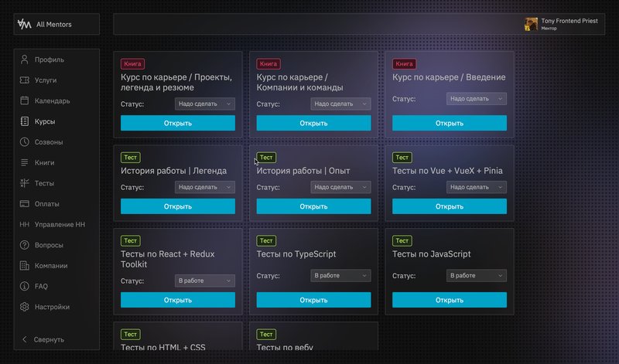
Task: Click the Вопросы question mark icon
Action: coord(25,245)
